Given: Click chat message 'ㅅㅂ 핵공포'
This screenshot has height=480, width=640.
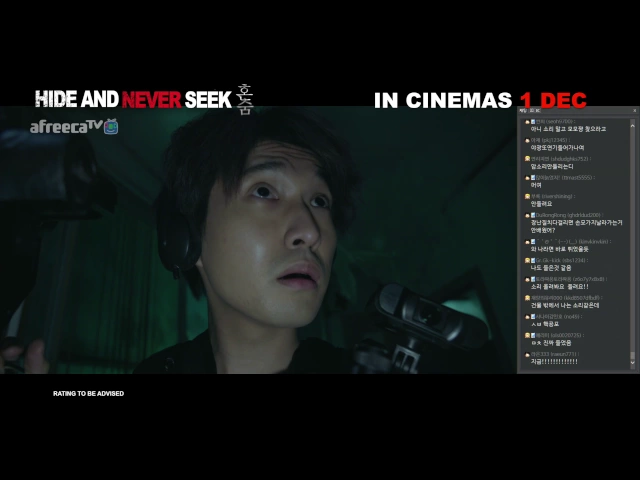Looking at the screenshot, I should (x=544, y=324).
